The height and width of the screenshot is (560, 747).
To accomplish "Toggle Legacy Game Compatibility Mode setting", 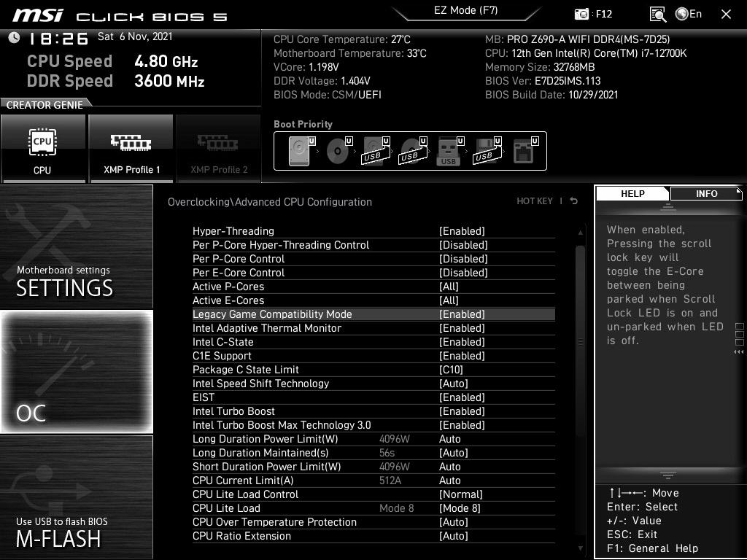I will 373,314.
